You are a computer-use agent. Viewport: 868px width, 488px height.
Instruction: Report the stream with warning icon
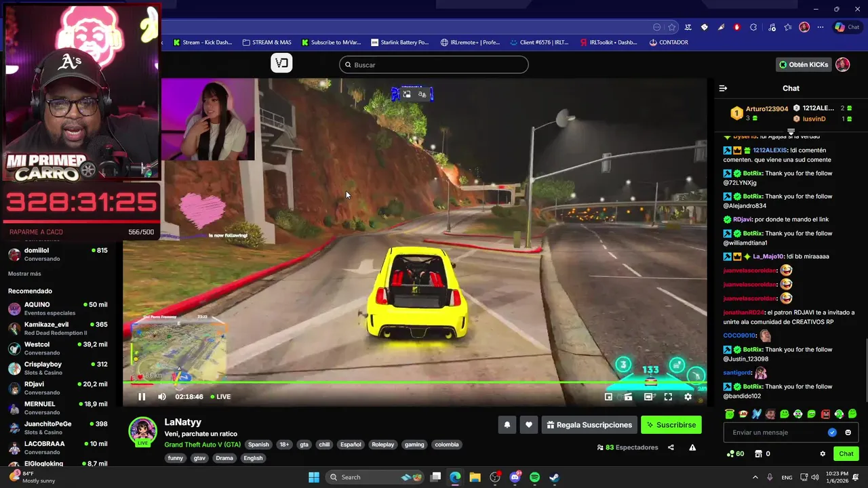[x=692, y=447]
